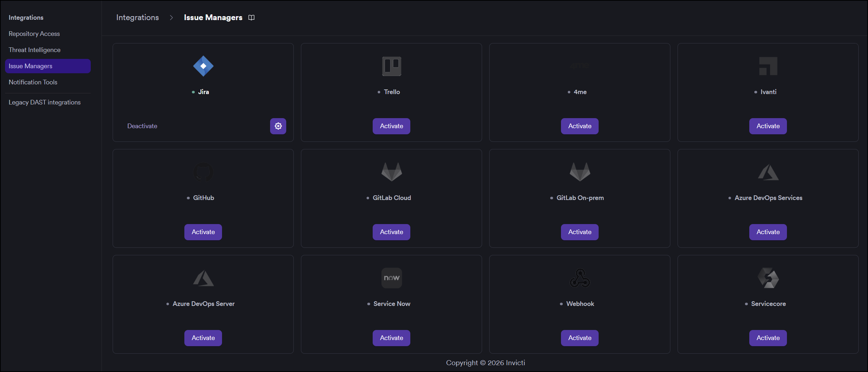Click the GitLab On-prem card label
868x372 pixels.
tap(580, 198)
